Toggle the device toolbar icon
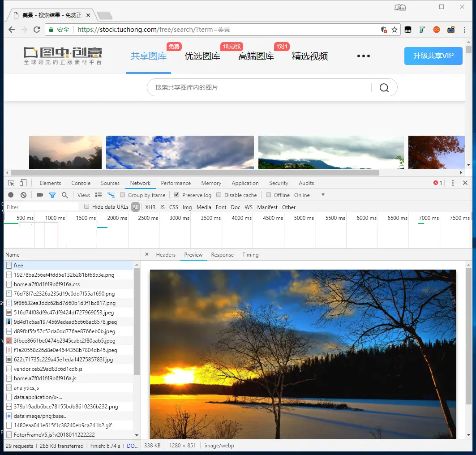This screenshot has height=455, width=476. (23, 183)
